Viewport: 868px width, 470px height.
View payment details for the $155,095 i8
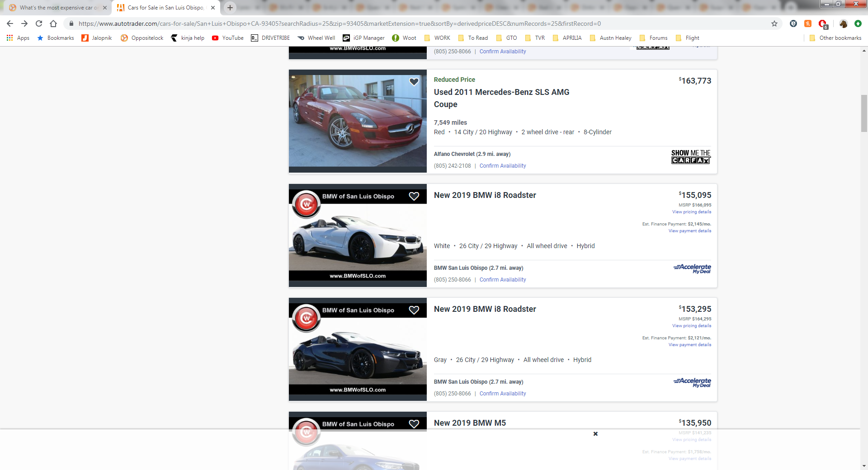click(690, 231)
